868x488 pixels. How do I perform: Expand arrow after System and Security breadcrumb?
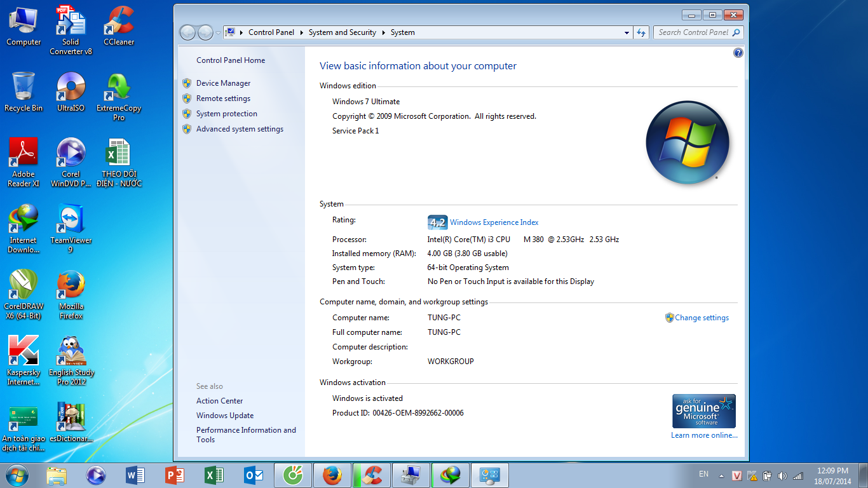point(383,32)
